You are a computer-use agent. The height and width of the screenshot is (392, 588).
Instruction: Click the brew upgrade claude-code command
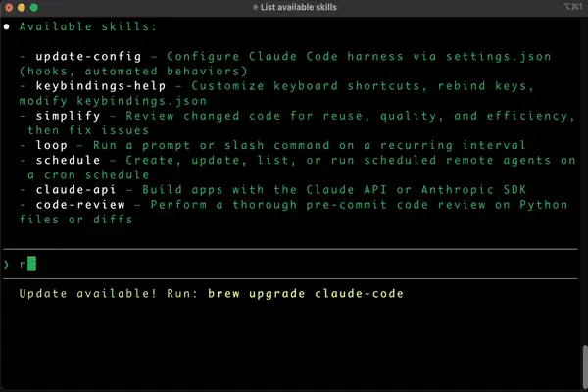(306, 294)
